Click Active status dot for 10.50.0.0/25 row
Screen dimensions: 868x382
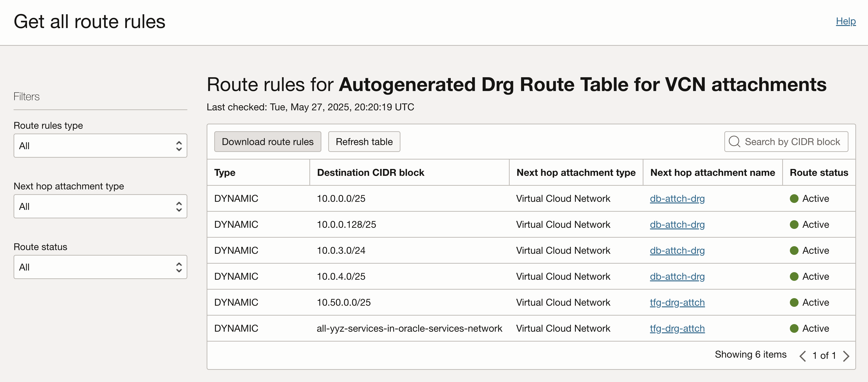coord(794,302)
